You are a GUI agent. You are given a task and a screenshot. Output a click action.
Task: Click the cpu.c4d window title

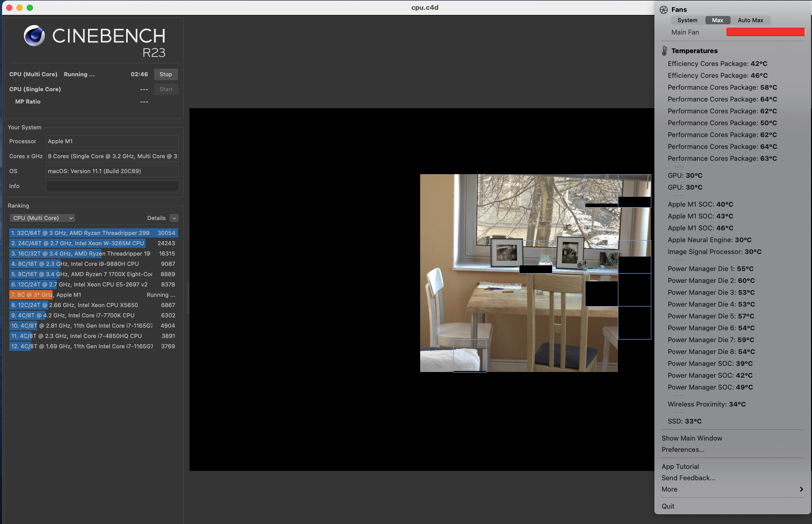tap(425, 8)
